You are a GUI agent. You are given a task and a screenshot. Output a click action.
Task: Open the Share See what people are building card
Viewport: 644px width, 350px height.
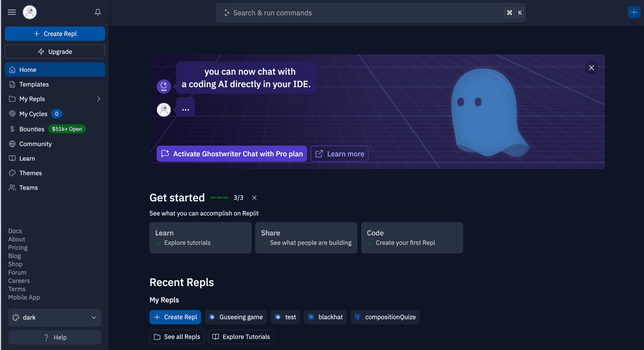(306, 238)
